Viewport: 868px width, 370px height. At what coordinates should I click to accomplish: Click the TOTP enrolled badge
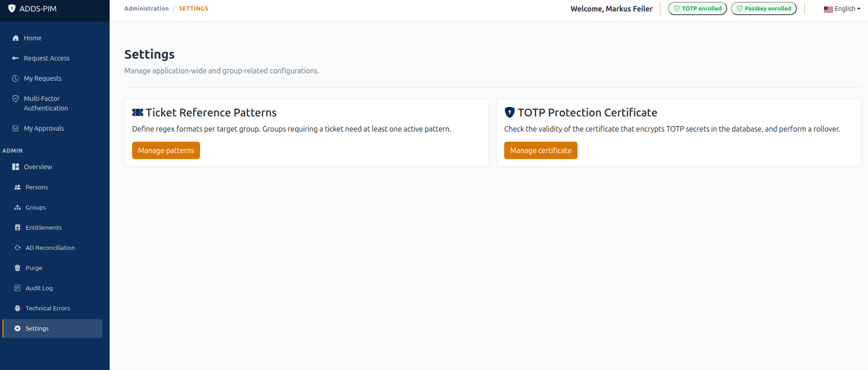(697, 8)
